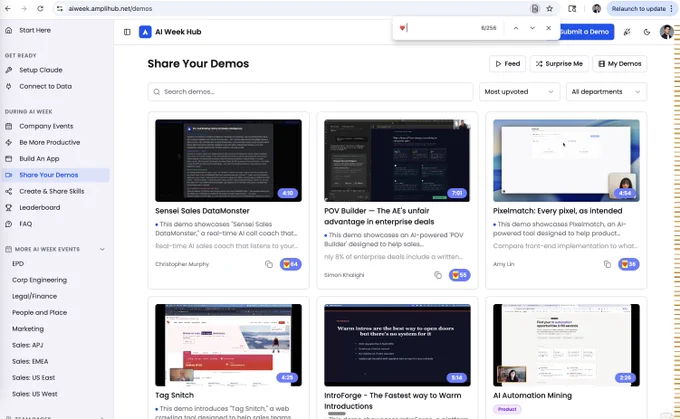Upvote Sensei Sales DataMonster demo
680x419 pixels.
point(291,264)
